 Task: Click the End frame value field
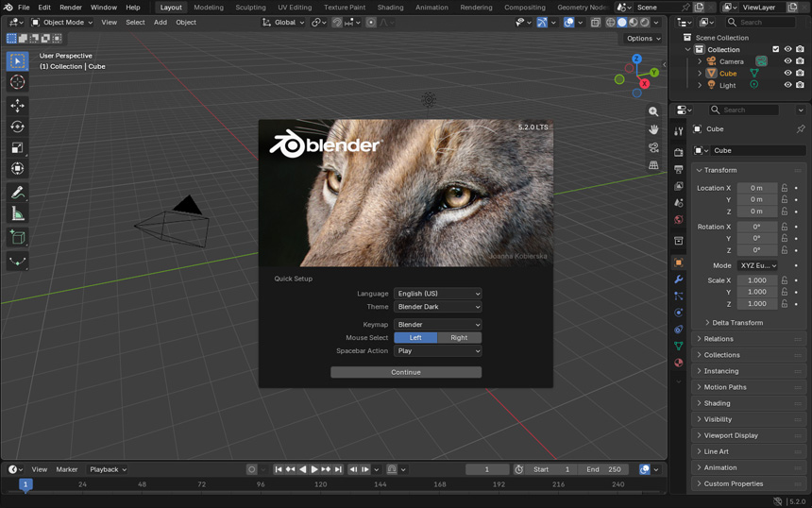point(603,469)
